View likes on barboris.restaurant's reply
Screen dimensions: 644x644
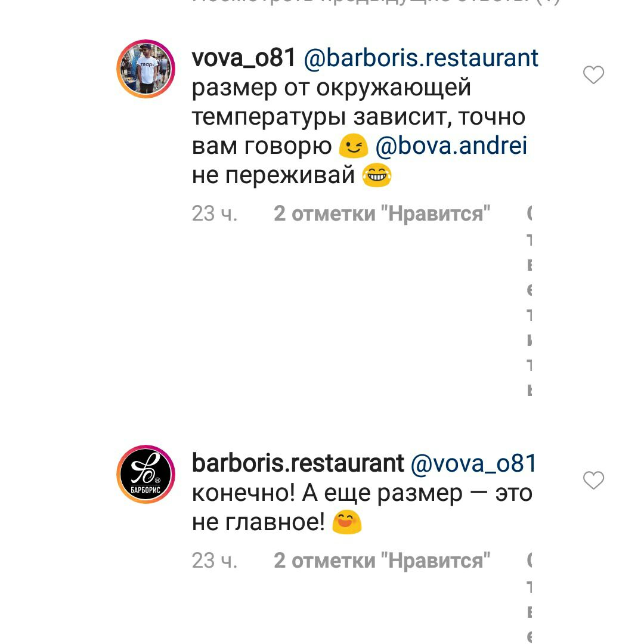[382, 561]
